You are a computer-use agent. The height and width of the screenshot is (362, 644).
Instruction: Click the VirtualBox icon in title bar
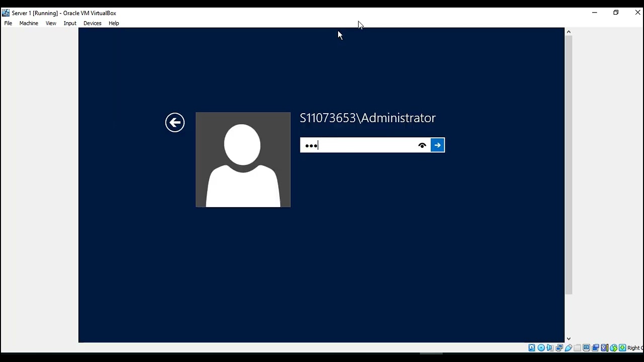(6, 13)
